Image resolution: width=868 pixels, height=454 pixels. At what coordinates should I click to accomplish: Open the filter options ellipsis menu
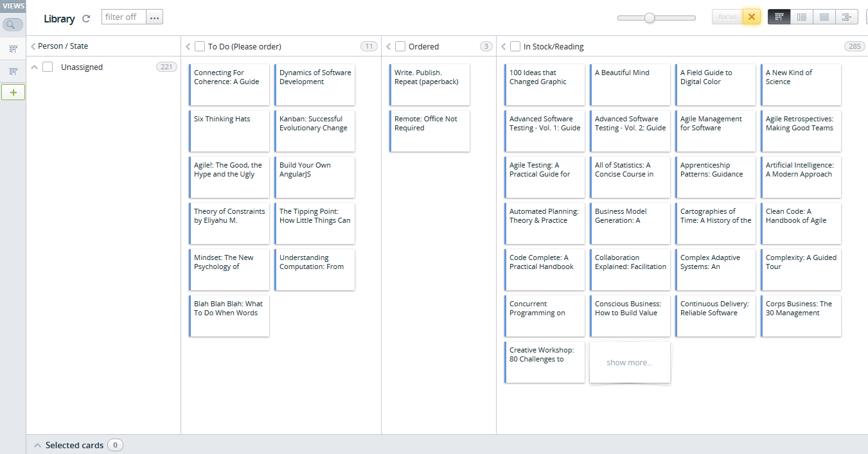154,17
